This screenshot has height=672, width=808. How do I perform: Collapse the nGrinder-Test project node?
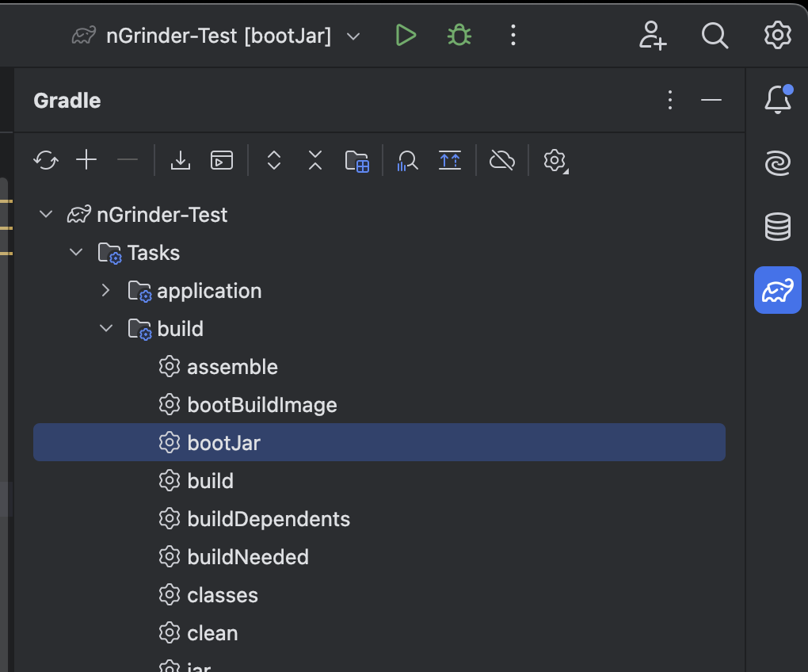tap(46, 214)
